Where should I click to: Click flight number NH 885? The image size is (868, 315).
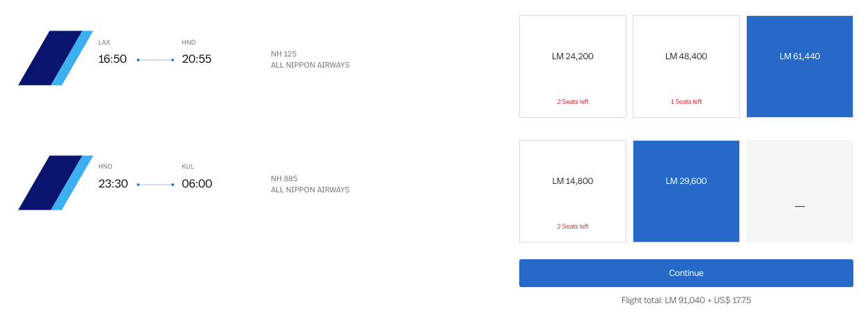coord(284,178)
